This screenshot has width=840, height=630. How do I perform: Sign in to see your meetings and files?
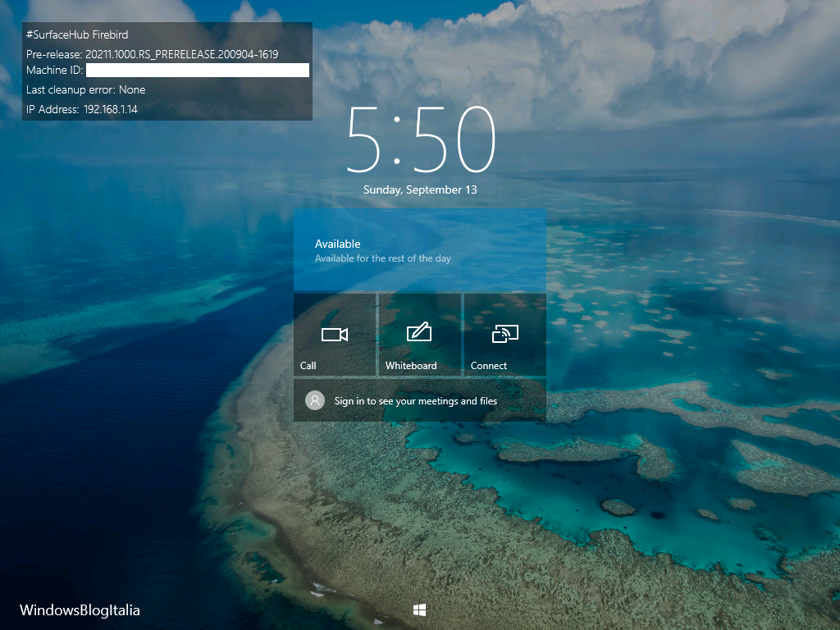[x=420, y=400]
